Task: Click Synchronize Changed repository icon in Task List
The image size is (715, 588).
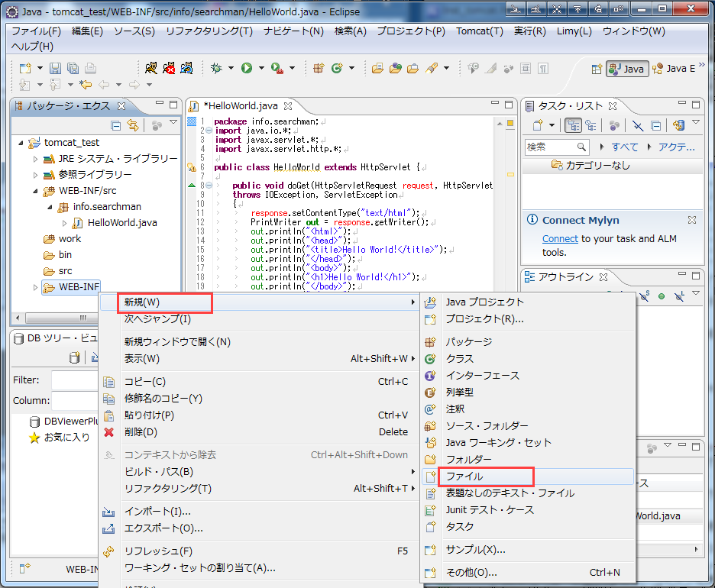Action: [x=678, y=125]
